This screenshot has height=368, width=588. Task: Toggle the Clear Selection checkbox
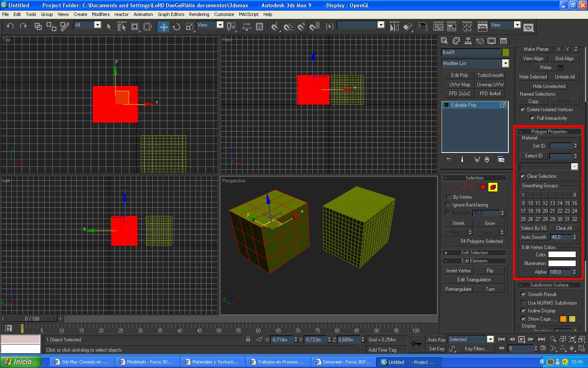tap(522, 176)
